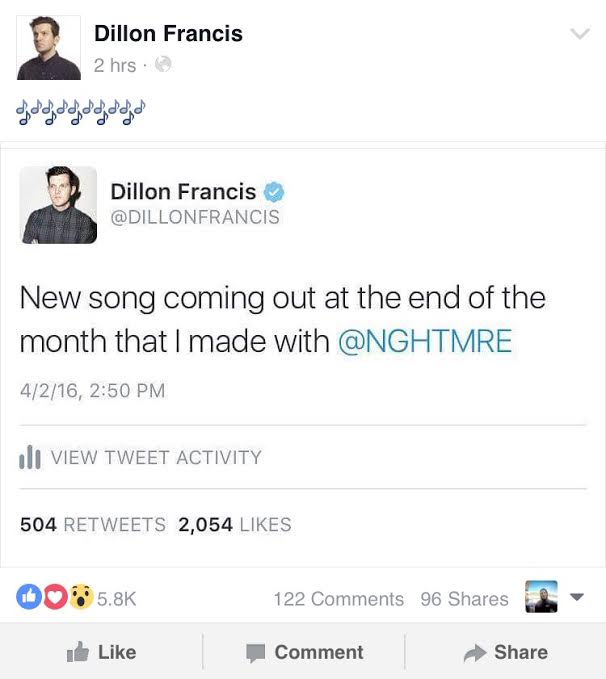View the 96 Shares list
606x679 pixels.
pos(464,599)
